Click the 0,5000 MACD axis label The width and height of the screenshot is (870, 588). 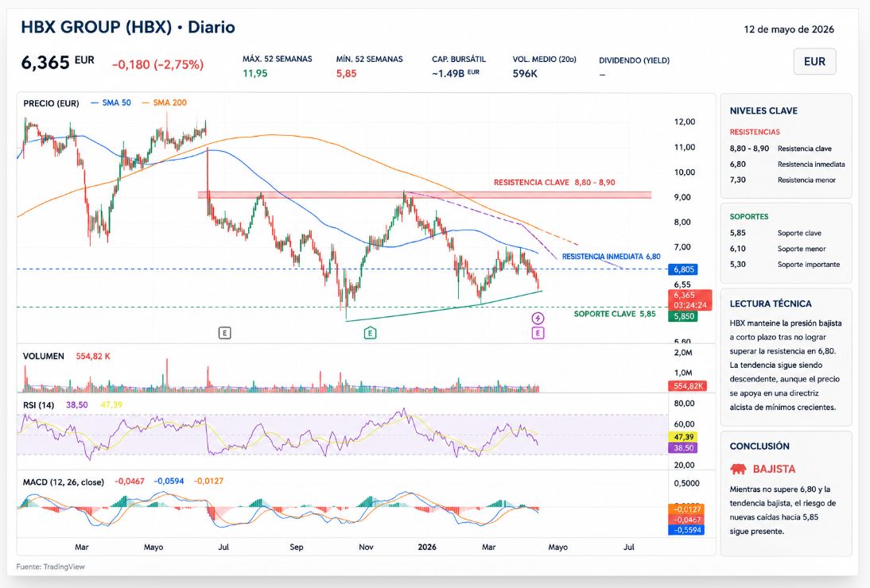click(686, 483)
